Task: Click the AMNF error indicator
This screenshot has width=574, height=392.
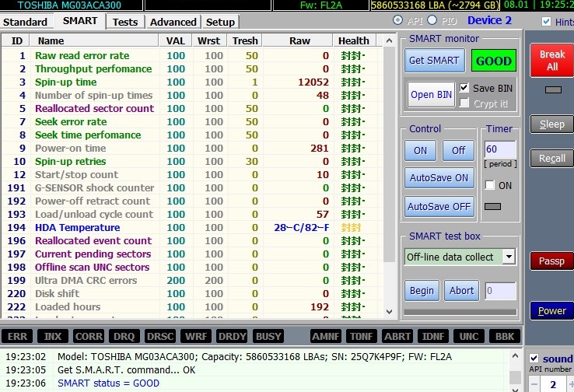Action: [x=326, y=336]
